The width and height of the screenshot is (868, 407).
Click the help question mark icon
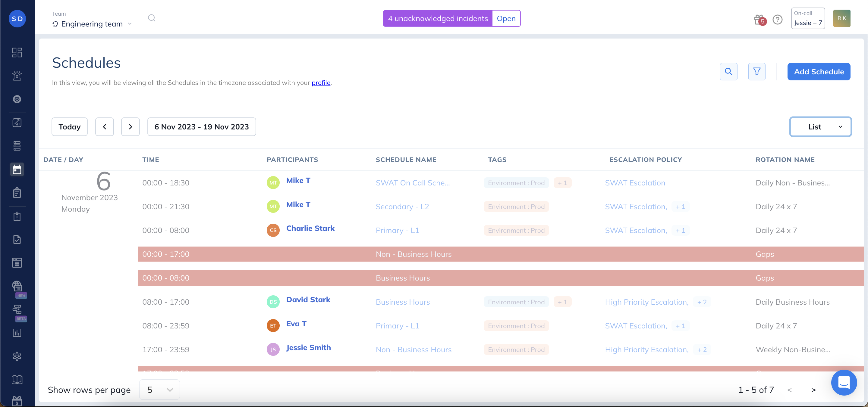coord(777,20)
